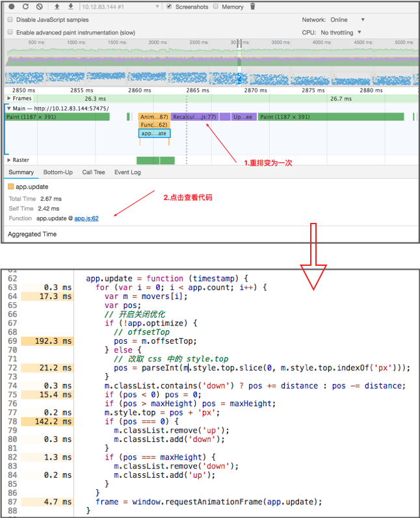Image resolution: width=420 pixels, height=518 pixels.
Task: Open the CPU No throttling dropdown
Action: tap(341, 32)
